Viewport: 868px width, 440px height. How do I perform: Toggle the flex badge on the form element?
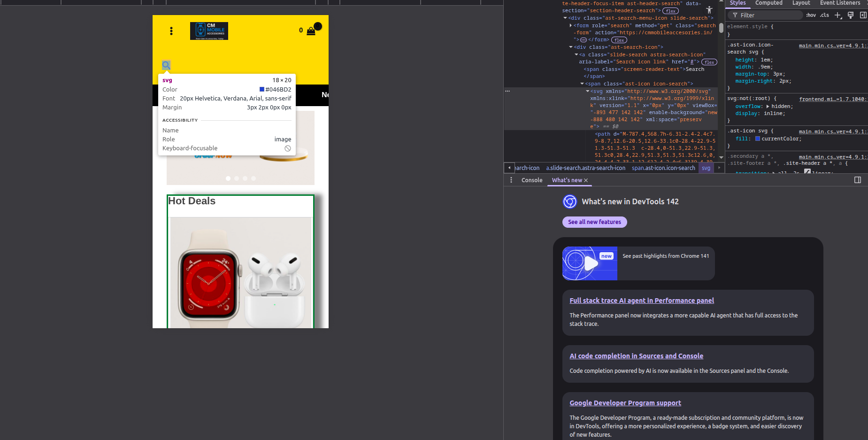click(619, 40)
